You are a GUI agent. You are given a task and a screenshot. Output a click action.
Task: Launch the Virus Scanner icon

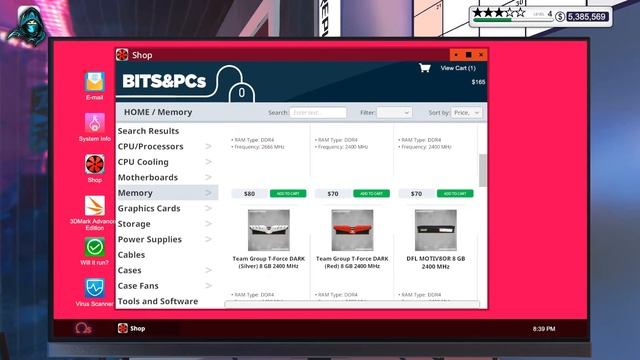[x=94, y=288]
